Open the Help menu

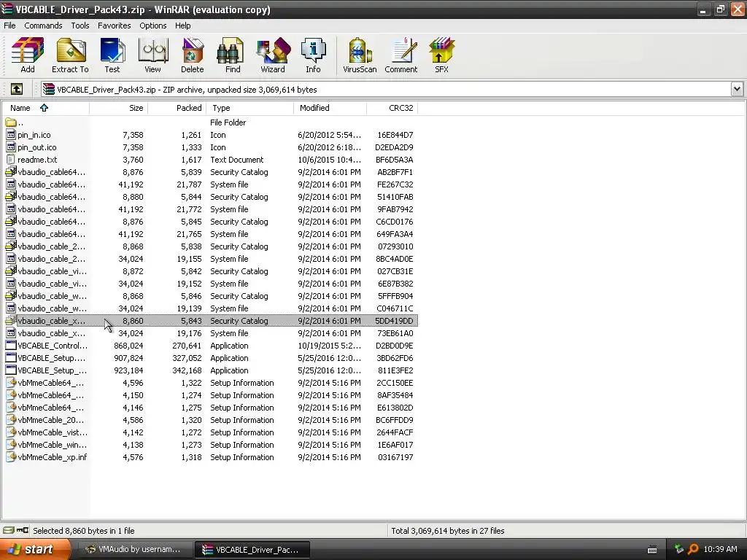coord(182,26)
